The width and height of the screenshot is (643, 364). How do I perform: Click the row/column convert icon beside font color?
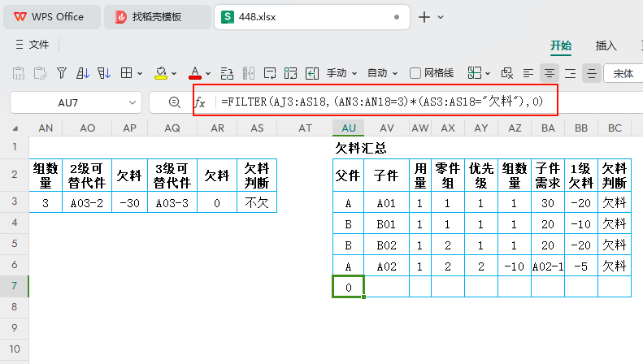227,73
